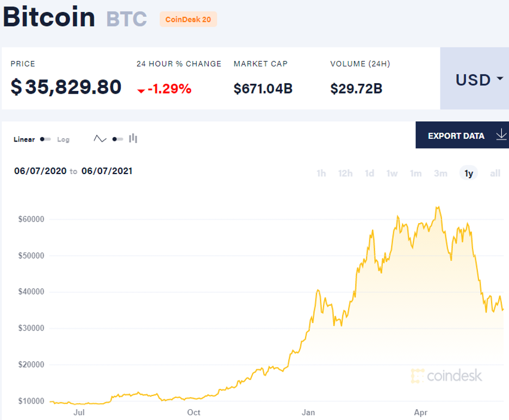This screenshot has width=509, height=420.
Task: Click the download arrow icon
Action: (x=501, y=135)
